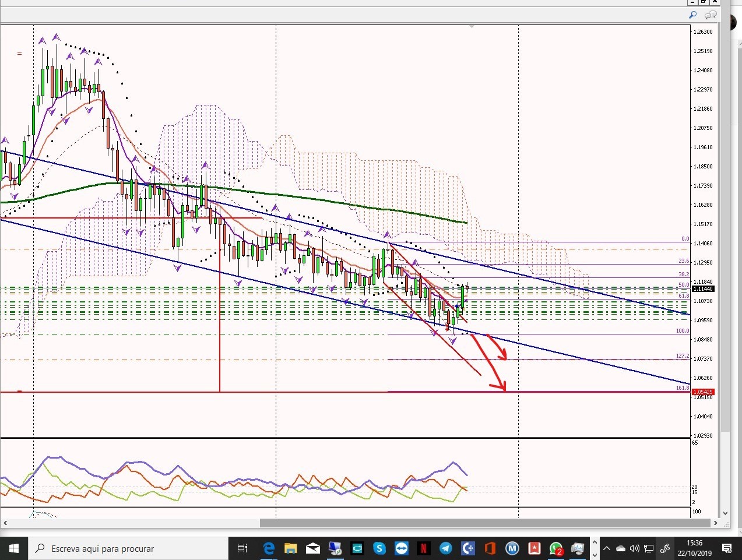Click the chart shift triangle marker at chart top

(472, 26)
